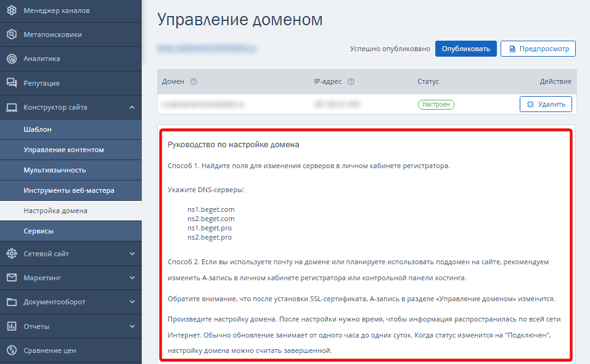Expand the Отчеты section chevron
This screenshot has width=590, height=364.
point(132,326)
